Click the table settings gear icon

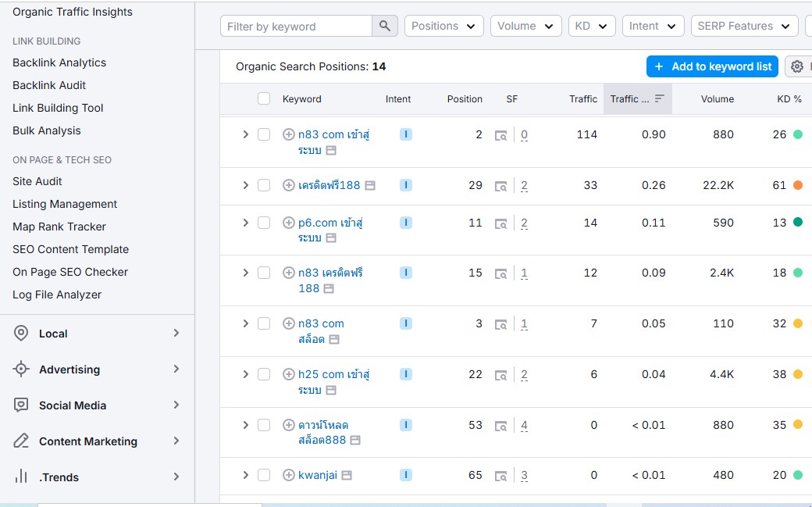(796, 66)
